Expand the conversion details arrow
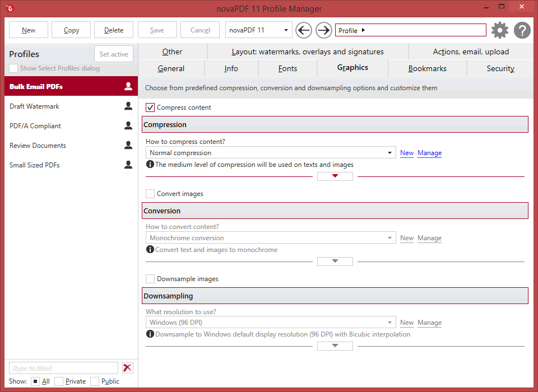The height and width of the screenshot is (392, 538). coord(335,262)
